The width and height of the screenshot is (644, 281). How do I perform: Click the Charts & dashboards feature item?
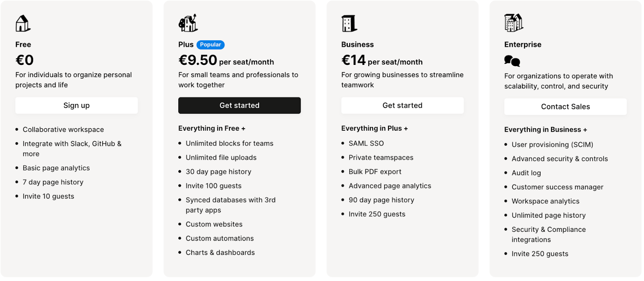click(x=220, y=252)
